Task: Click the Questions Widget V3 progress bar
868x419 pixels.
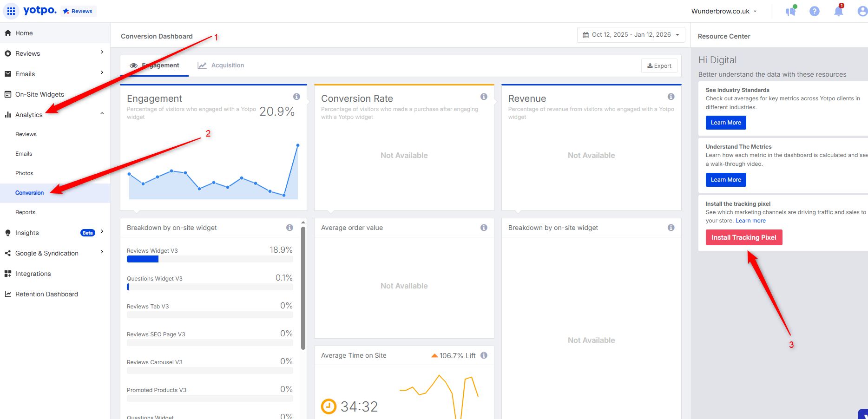Action: [210, 287]
